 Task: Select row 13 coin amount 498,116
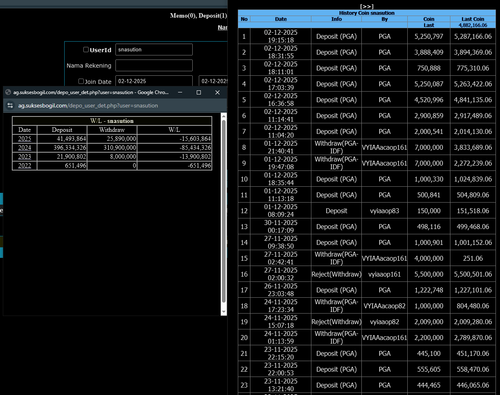pos(429,227)
